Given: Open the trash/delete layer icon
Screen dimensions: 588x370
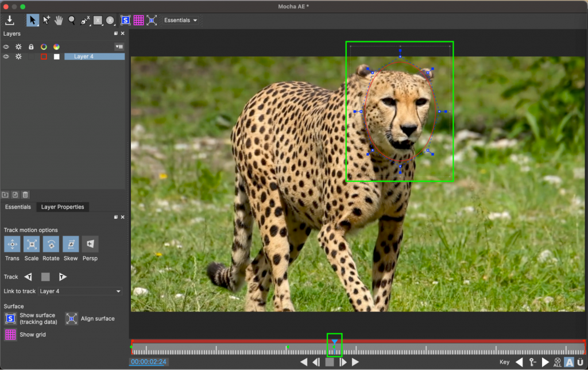Looking at the screenshot, I should [x=24, y=195].
